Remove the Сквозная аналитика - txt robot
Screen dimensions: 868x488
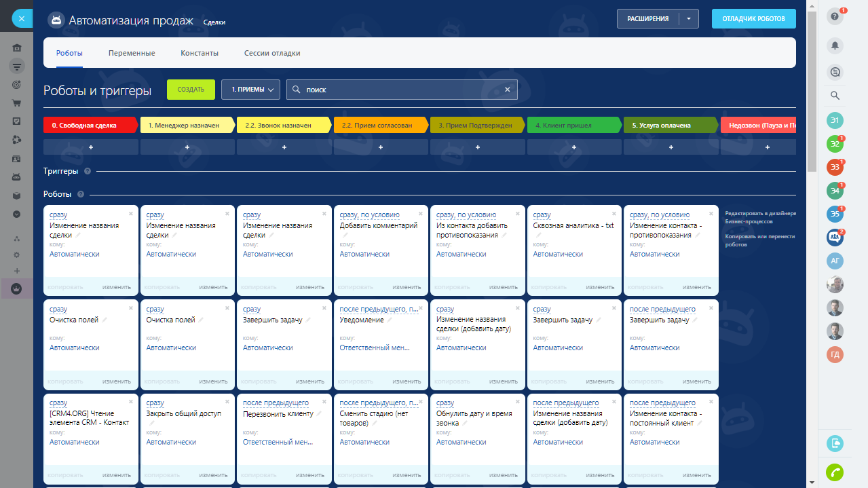(615, 213)
